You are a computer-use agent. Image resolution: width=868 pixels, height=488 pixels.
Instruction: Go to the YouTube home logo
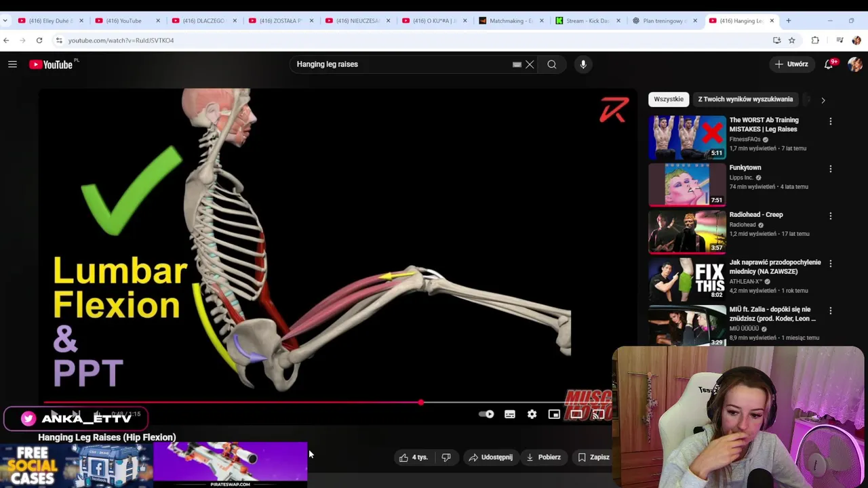(x=51, y=64)
